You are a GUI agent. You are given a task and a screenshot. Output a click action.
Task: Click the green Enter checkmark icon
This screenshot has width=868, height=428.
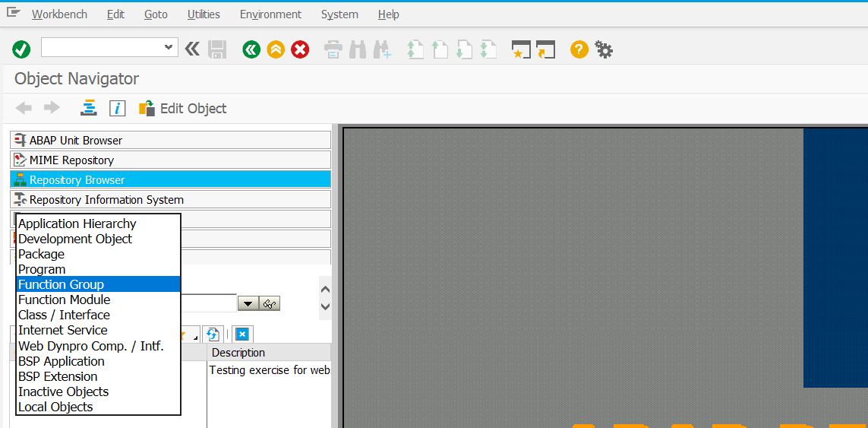(21, 49)
